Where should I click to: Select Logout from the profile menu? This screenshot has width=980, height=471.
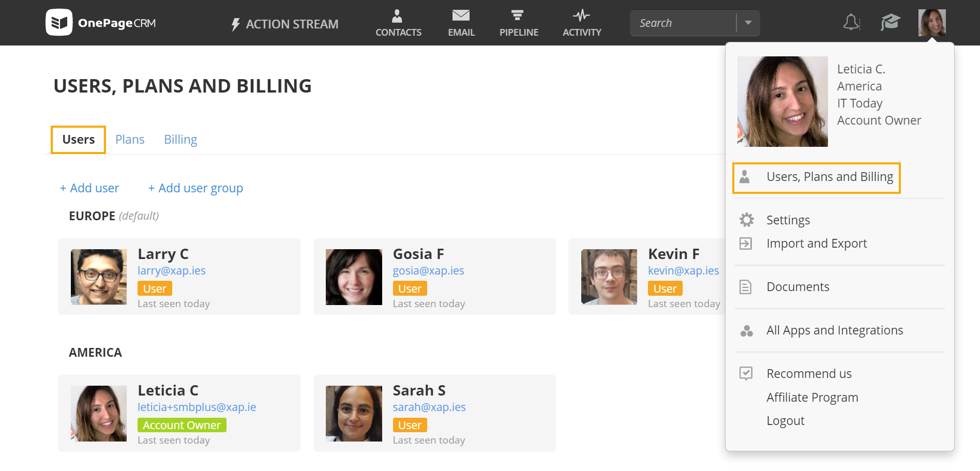(786, 421)
